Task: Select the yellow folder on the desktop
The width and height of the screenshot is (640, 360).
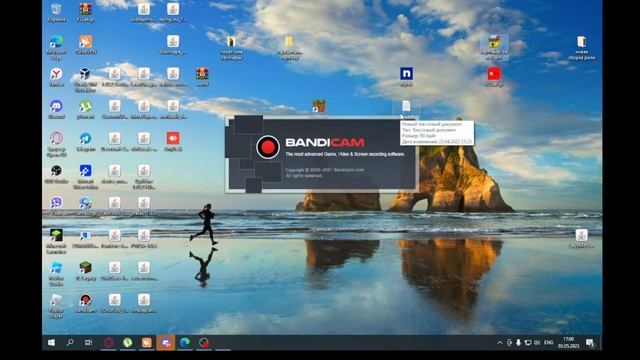Action: pos(289,47)
